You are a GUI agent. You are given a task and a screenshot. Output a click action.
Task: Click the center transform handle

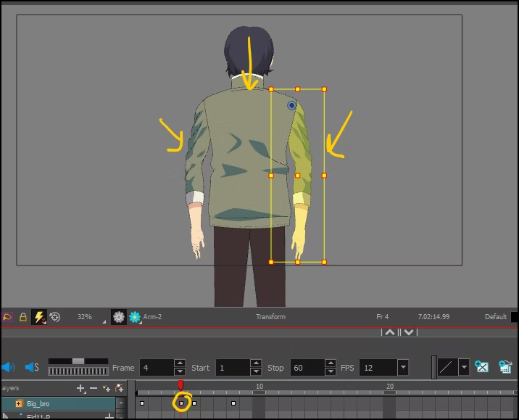[298, 176]
